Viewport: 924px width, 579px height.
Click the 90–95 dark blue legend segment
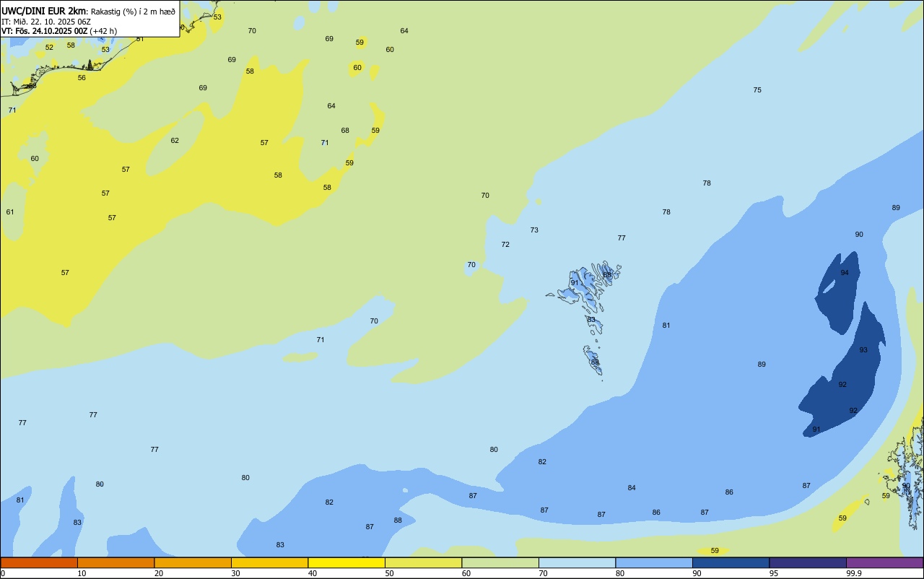(731, 562)
